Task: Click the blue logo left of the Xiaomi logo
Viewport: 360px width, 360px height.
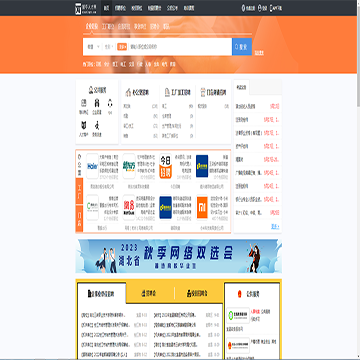Action: tap(165, 208)
